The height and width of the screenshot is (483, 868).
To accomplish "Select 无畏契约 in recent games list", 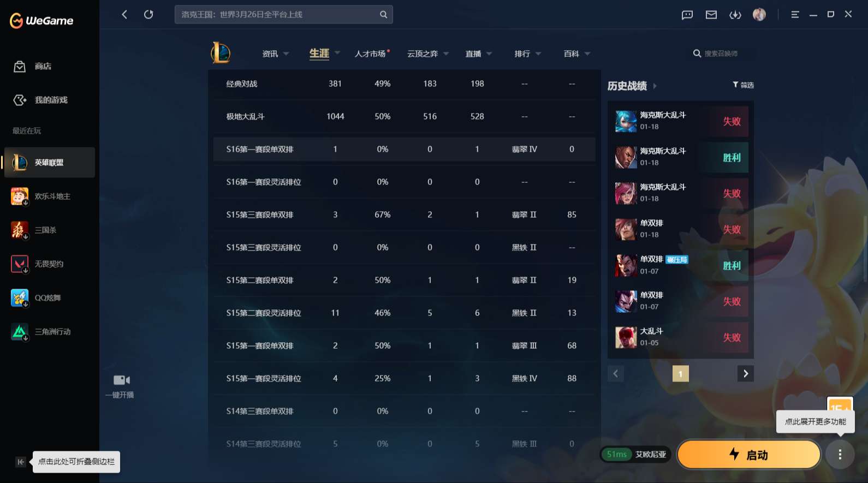I will point(49,264).
